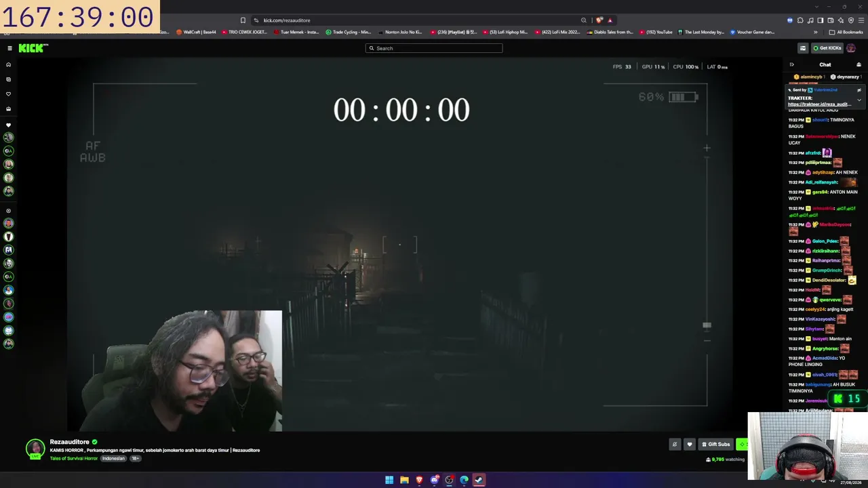
Task: Go to Kick home via the logo
Action: pos(33,48)
